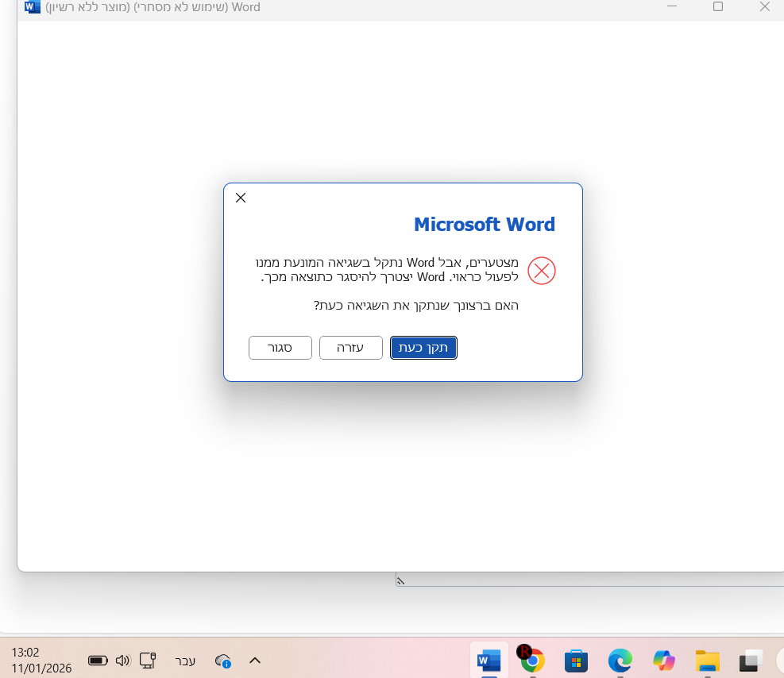Image resolution: width=784 pixels, height=678 pixels.
Task: Open Copilot from the taskbar
Action: pyautogui.click(x=664, y=661)
